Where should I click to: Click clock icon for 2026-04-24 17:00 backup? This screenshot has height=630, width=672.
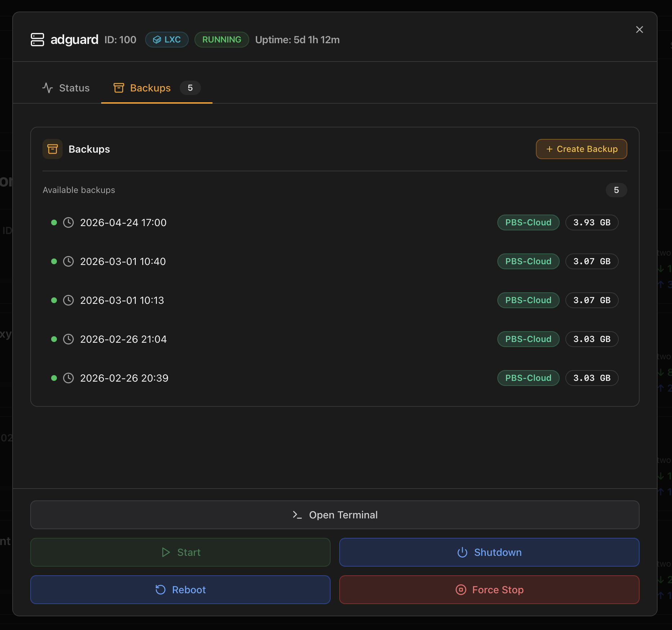click(x=68, y=222)
